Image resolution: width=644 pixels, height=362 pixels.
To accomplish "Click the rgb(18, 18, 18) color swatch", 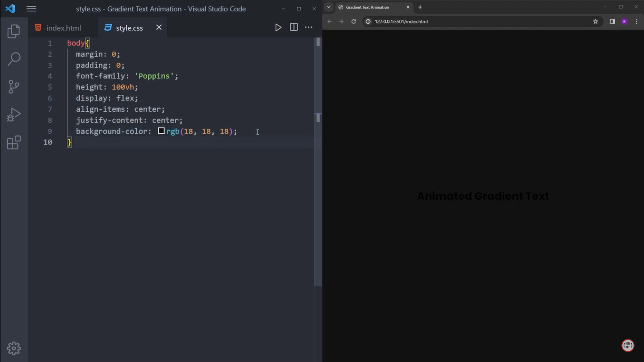I will point(161,131).
